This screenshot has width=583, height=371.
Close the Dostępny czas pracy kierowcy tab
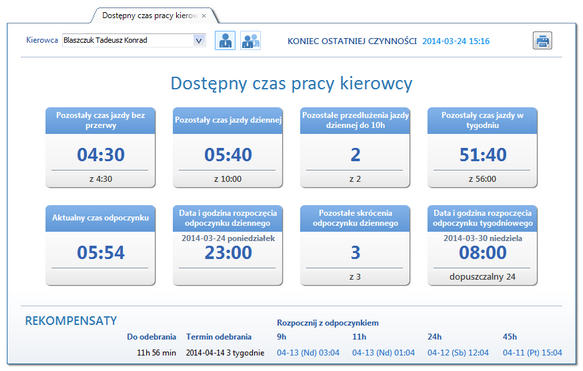pos(204,16)
